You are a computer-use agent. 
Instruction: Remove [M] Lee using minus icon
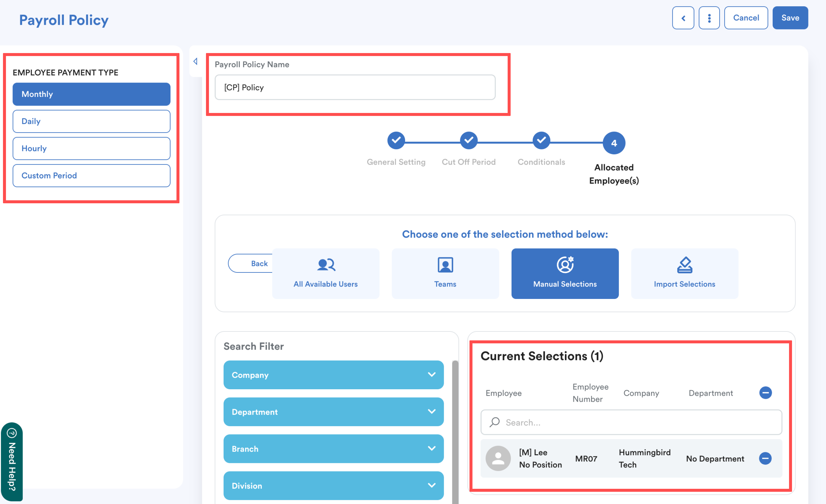tap(765, 458)
